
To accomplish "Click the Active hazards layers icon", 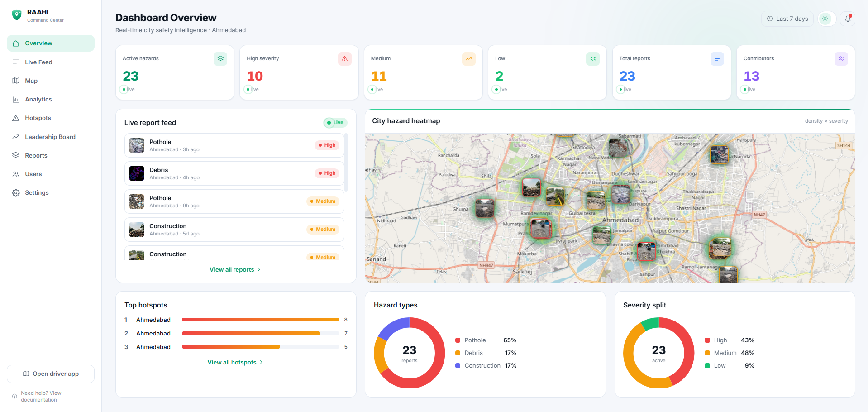I will (220, 59).
